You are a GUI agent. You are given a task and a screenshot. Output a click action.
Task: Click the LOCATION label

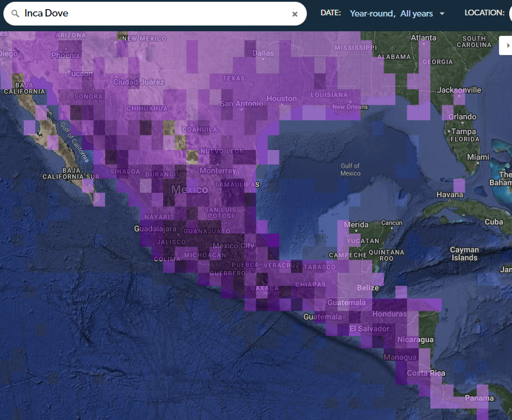484,13
